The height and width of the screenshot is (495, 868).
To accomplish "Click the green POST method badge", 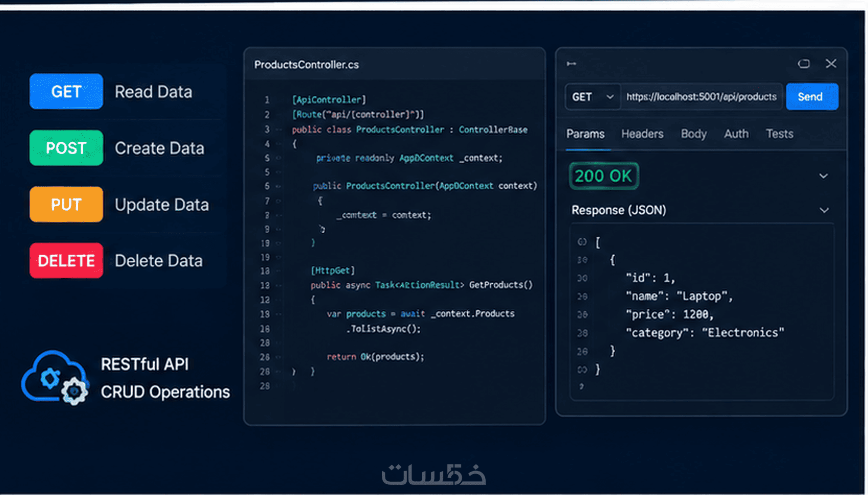I will pos(66,148).
